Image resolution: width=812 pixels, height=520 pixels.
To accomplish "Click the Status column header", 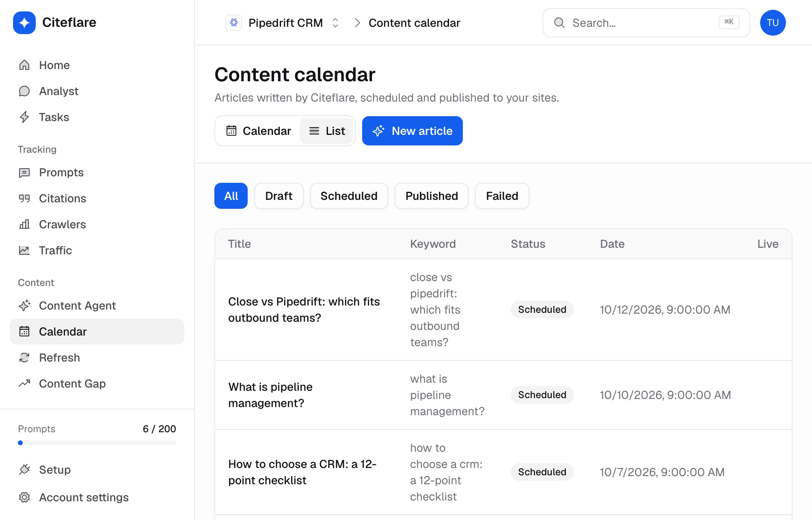I will click(x=528, y=244).
